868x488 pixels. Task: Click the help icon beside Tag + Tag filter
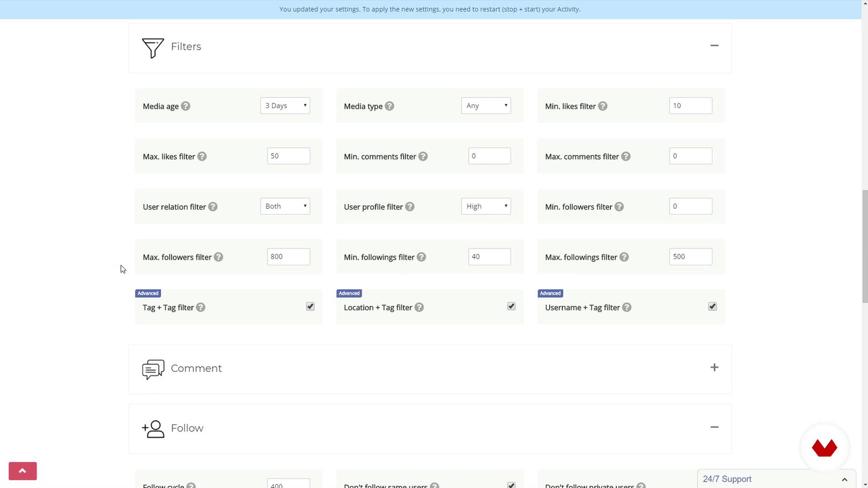click(x=201, y=308)
